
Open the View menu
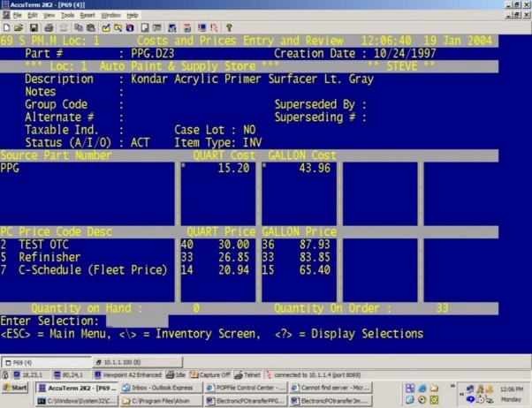coord(49,15)
